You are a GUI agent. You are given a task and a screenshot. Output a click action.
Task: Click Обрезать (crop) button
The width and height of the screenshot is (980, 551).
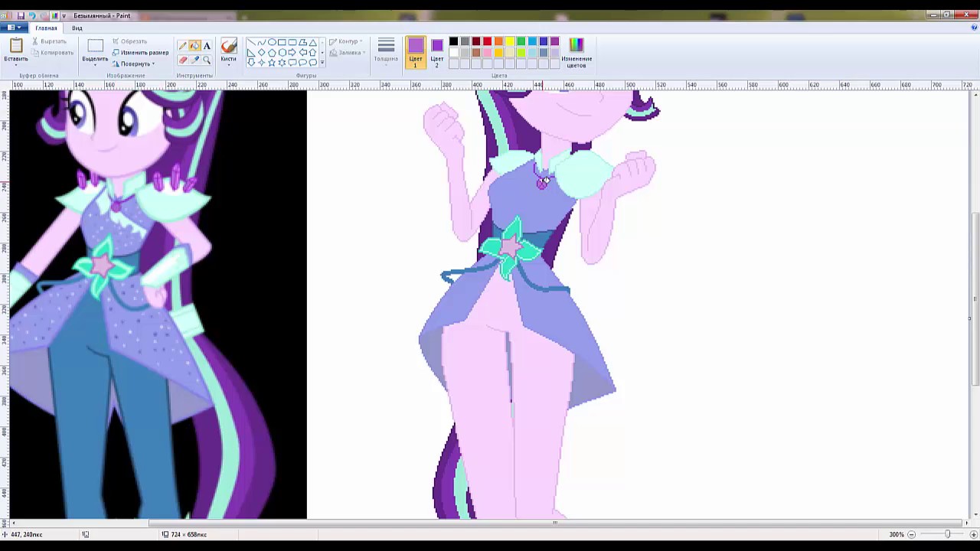pos(129,41)
